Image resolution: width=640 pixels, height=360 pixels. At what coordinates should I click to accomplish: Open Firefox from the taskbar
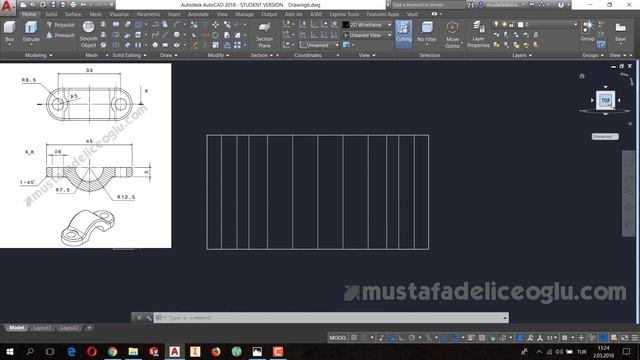216,351
